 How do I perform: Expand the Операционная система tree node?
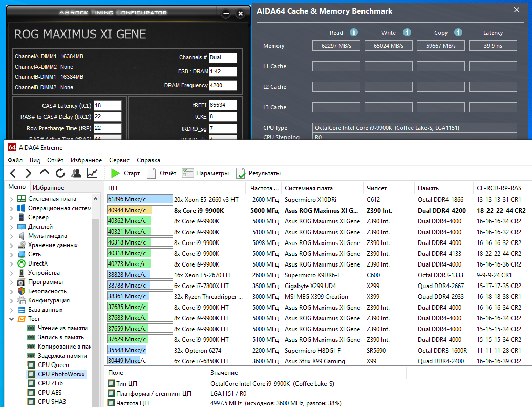12,208
